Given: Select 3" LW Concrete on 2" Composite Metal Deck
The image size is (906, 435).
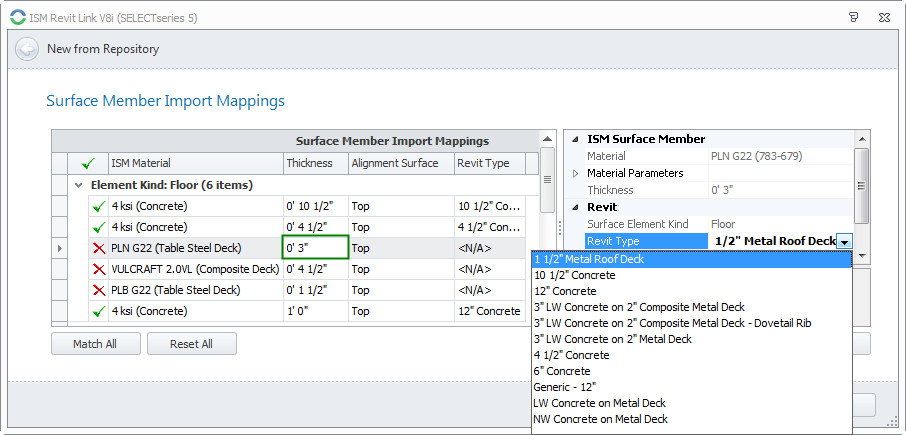Looking at the screenshot, I should click(691, 307).
